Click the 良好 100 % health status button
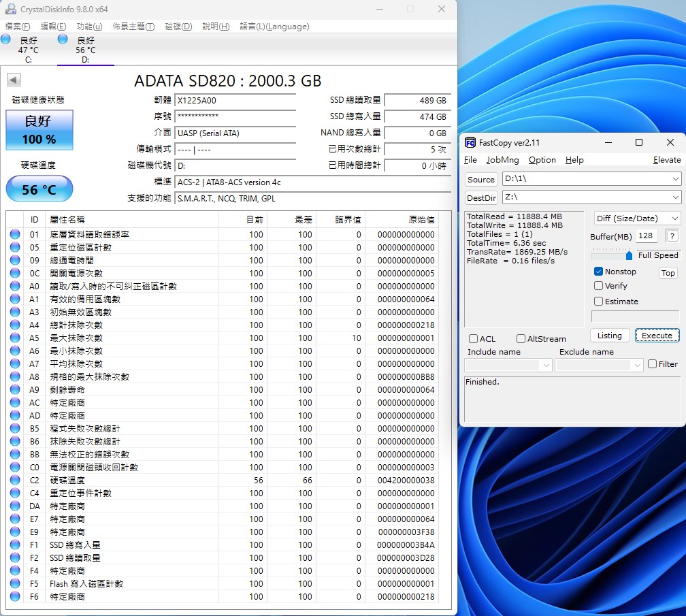 click(x=39, y=130)
